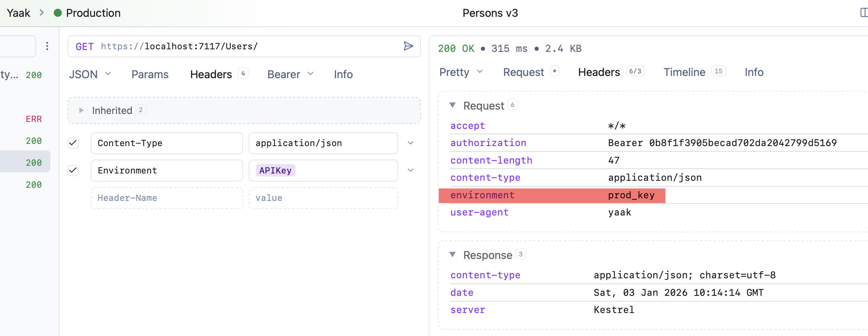Screen dimensions: 868x336
Task: Click the green Production environment dot
Action: pos(58,13)
